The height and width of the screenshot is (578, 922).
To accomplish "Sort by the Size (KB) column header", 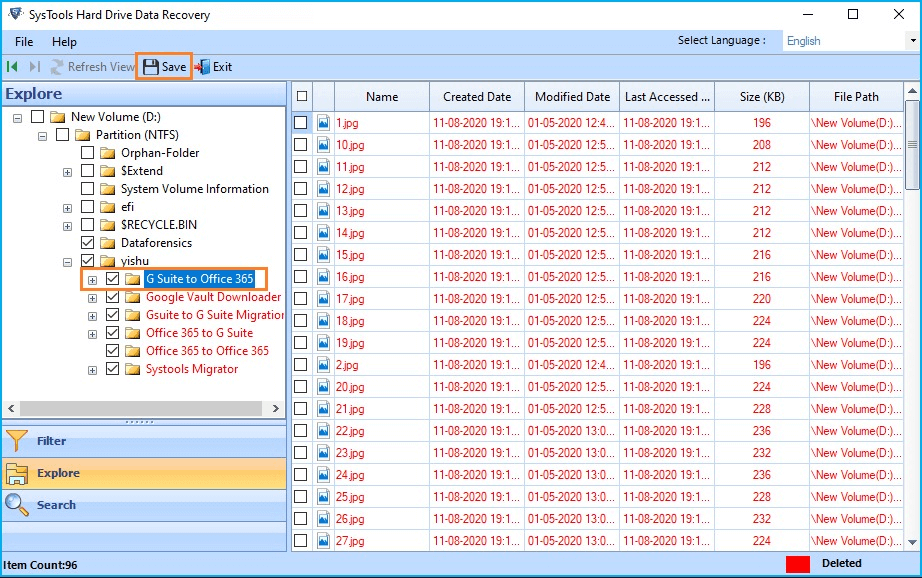I will pos(762,96).
